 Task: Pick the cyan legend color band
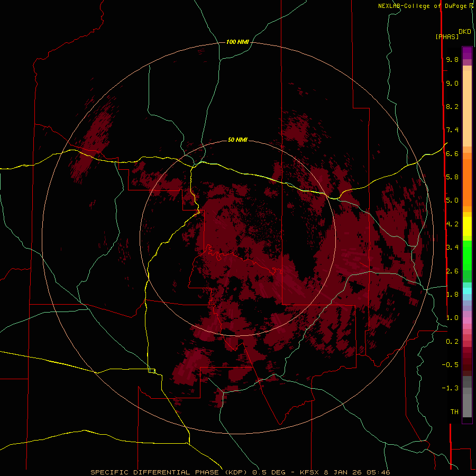[467, 291]
